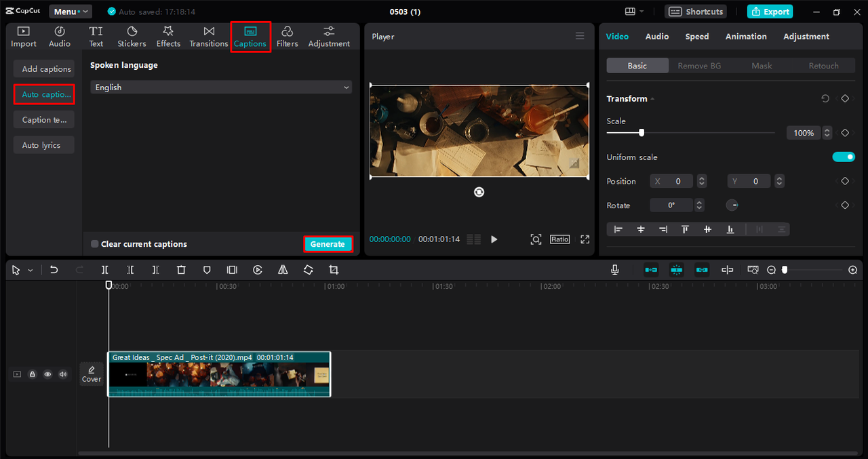This screenshot has width=868, height=459.
Task: Click the Player zoom-fit icon beside Ratio
Action: [536, 239]
